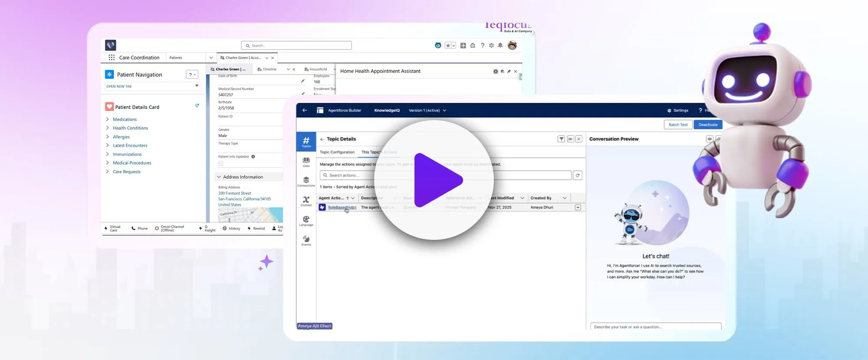
Task: Open Omni-Channel (Offline) utility
Action: click(x=169, y=228)
